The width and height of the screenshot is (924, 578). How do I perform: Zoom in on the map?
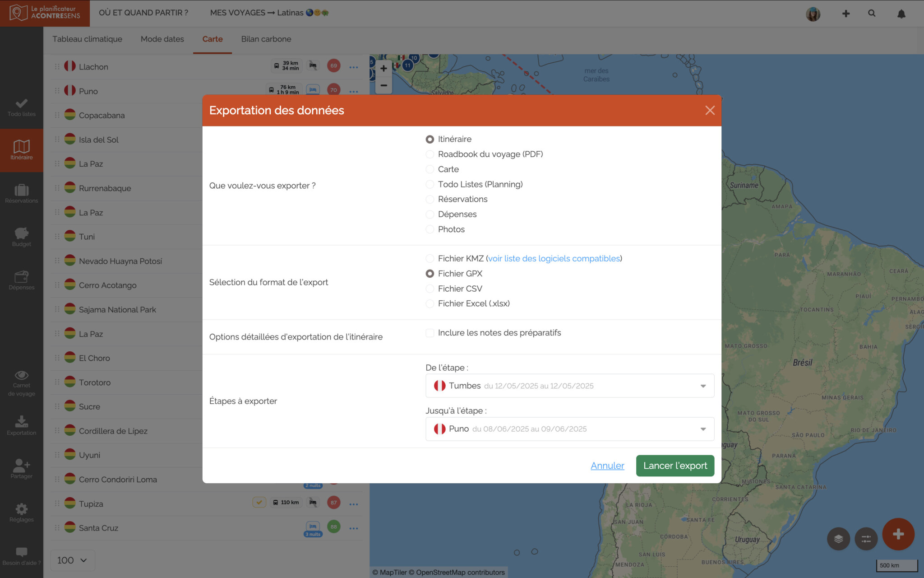pos(383,69)
